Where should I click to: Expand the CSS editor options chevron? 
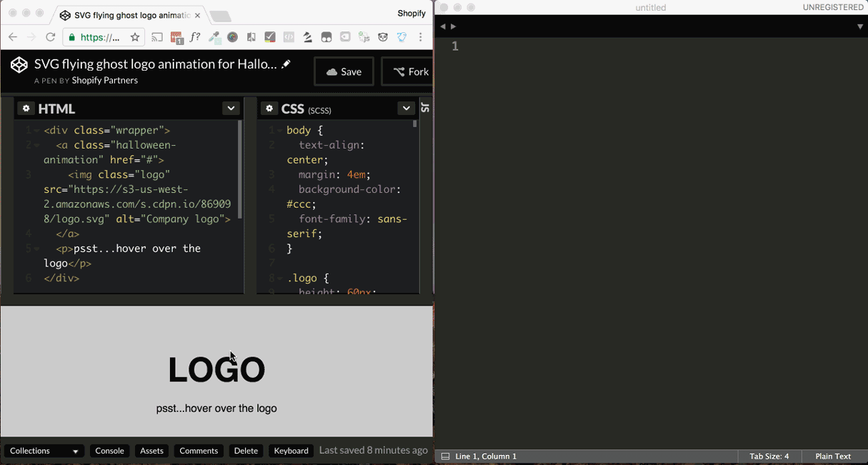(406, 107)
